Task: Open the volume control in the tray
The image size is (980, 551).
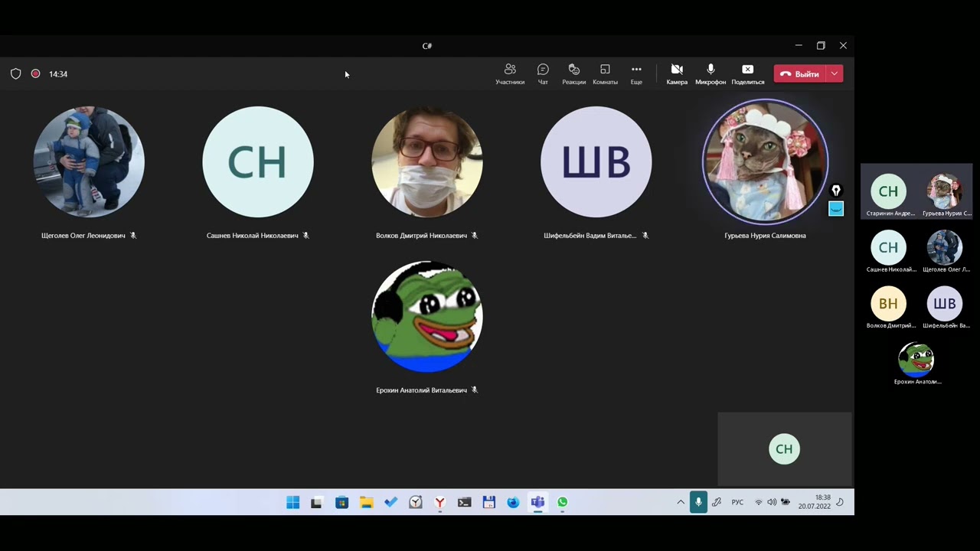Action: point(772,502)
